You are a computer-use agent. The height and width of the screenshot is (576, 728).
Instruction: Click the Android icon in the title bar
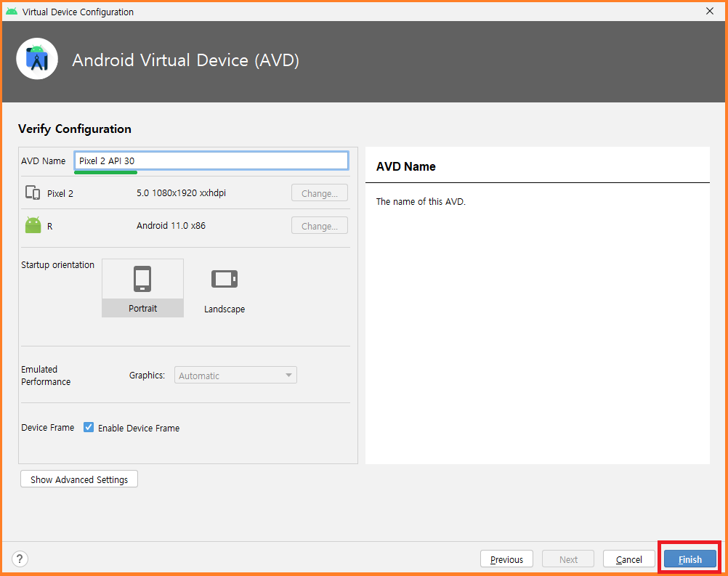[x=12, y=11]
